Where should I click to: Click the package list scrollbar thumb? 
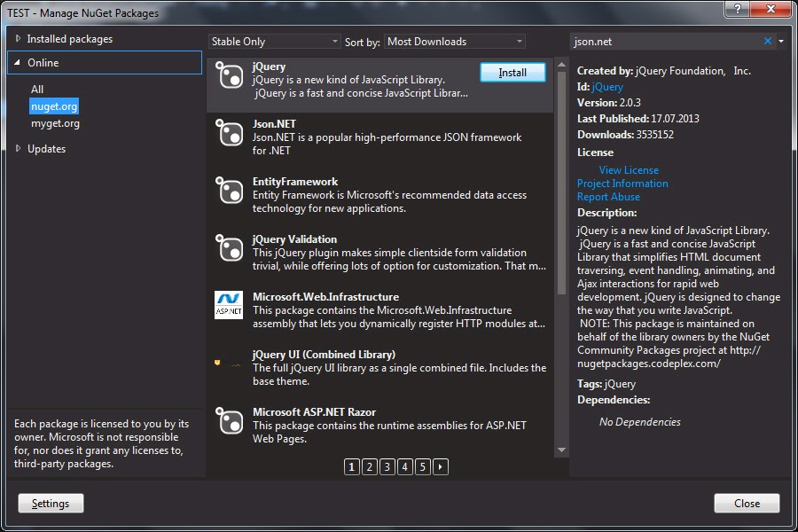point(561,184)
